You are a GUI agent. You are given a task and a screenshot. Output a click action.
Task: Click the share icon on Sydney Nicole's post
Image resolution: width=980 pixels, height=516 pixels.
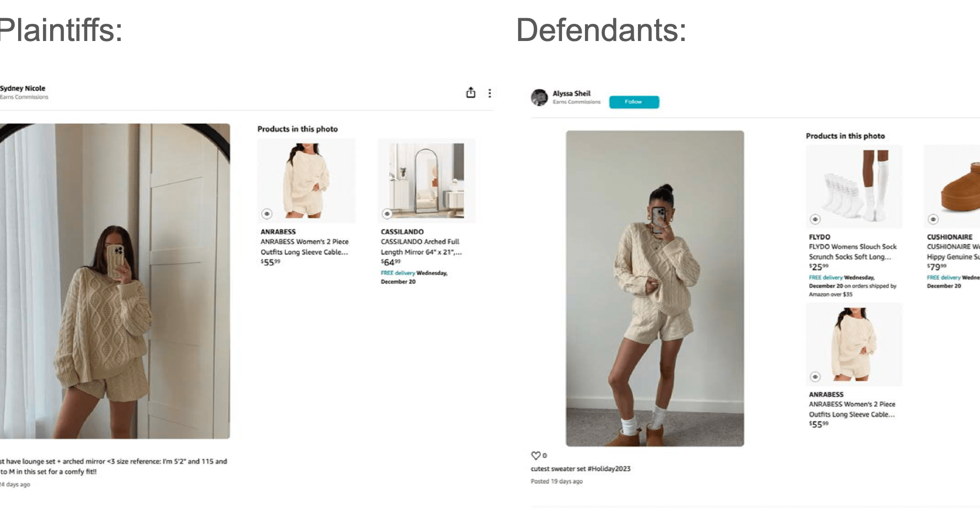470,93
